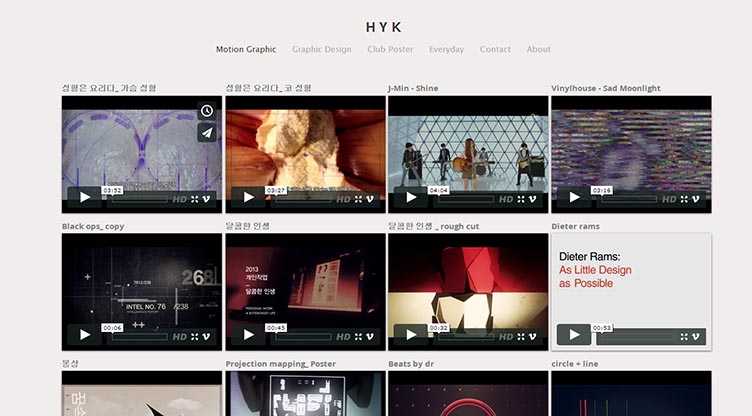Image resolution: width=752 pixels, height=416 pixels.
Task: Toggle HD on J-Min - Shine video
Action: coord(506,199)
